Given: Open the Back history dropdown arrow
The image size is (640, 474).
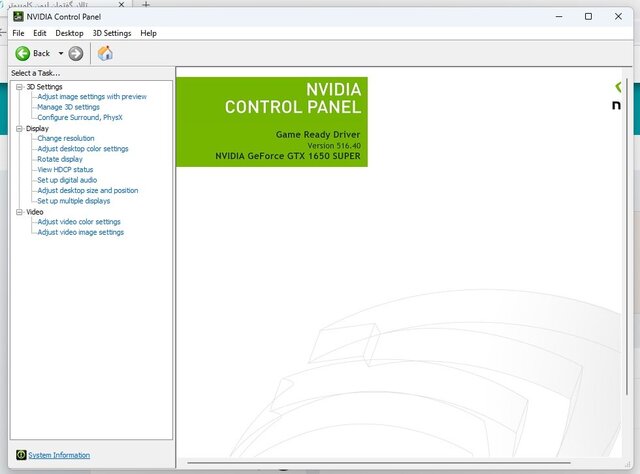Looking at the screenshot, I should (61, 53).
